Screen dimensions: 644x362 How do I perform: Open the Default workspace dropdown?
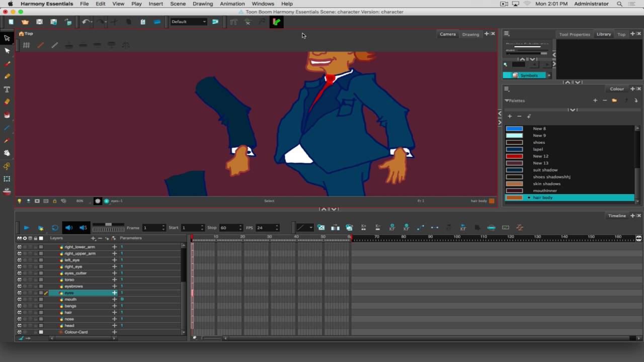click(189, 22)
